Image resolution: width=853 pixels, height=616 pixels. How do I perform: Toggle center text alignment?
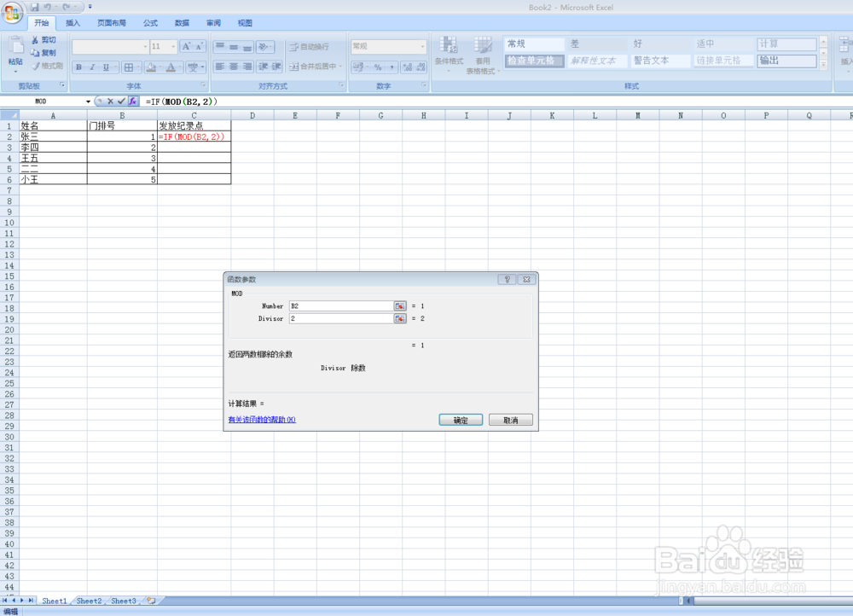pos(234,67)
